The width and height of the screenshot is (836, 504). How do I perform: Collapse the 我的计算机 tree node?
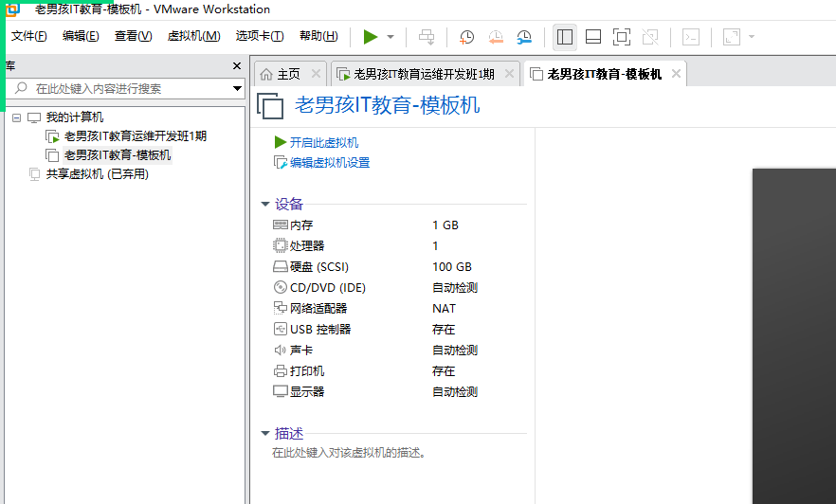[16, 117]
